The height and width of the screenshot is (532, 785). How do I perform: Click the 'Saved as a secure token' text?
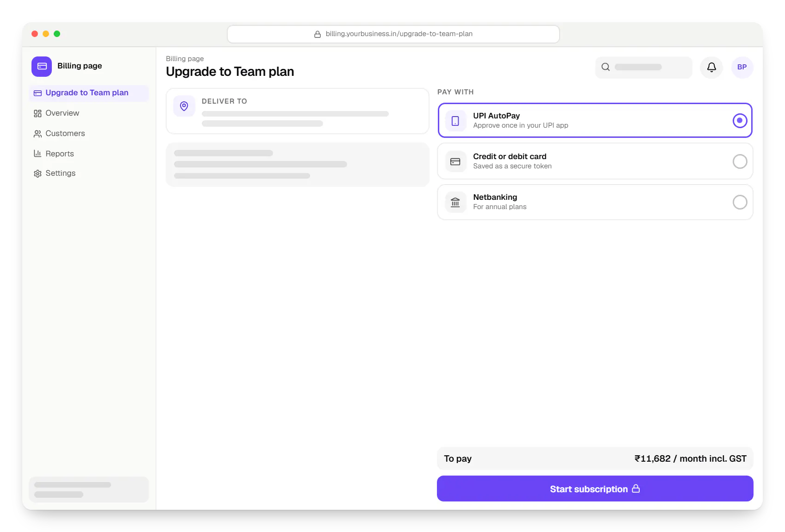point(512,167)
